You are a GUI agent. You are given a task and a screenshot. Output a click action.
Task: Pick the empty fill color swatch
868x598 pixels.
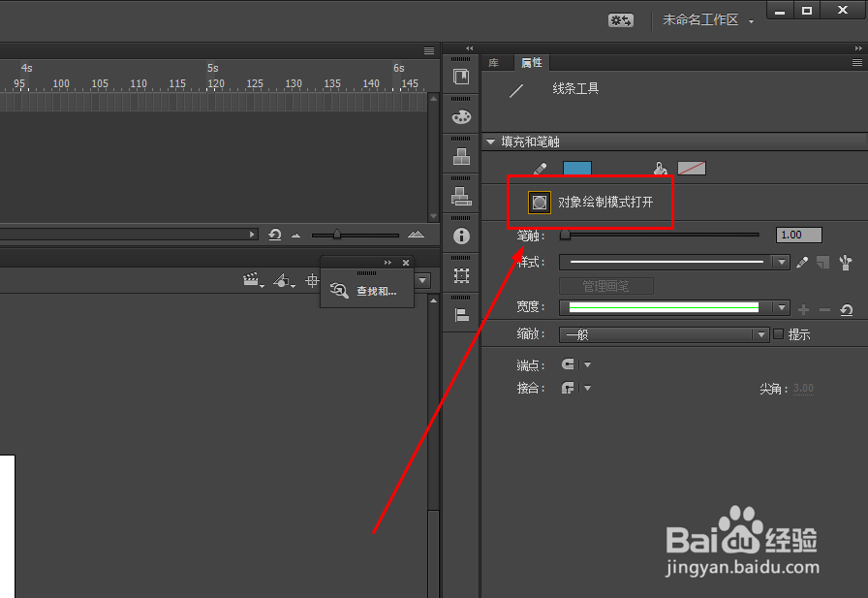tap(692, 168)
